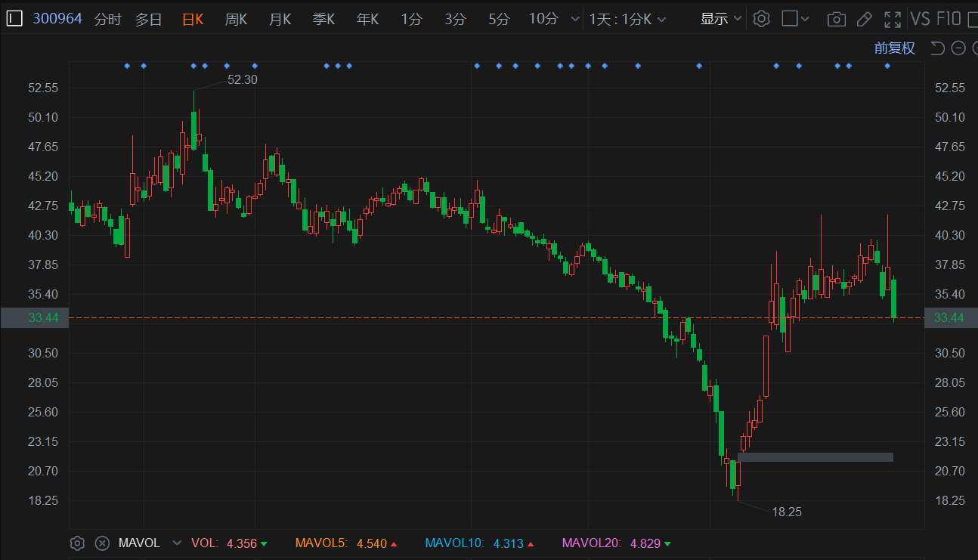
Task: Click the 300964 stock code
Action: tap(57, 19)
